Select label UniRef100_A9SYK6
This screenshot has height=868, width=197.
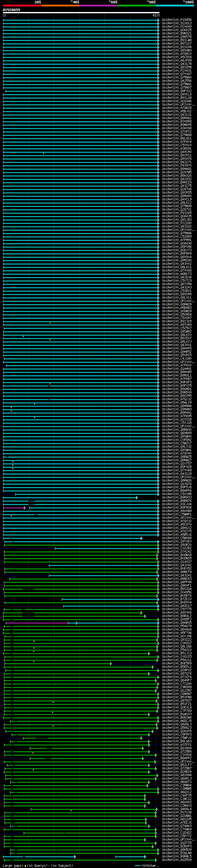[x=176, y=612]
